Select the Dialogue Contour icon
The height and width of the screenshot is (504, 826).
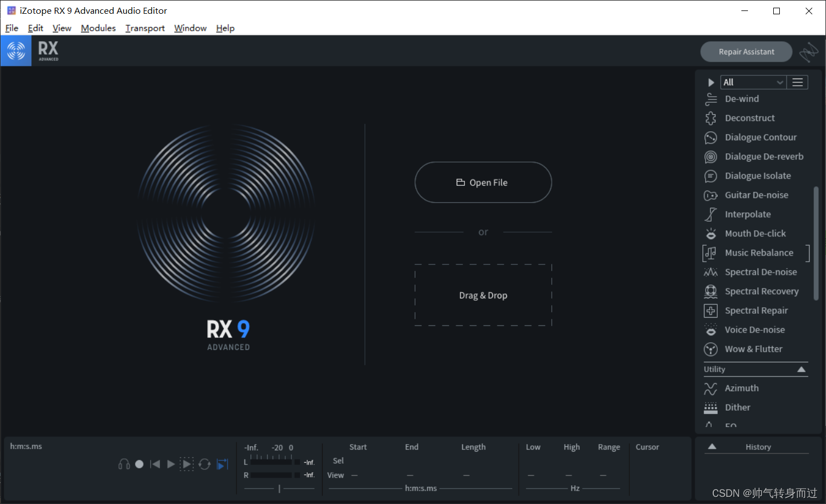711,137
